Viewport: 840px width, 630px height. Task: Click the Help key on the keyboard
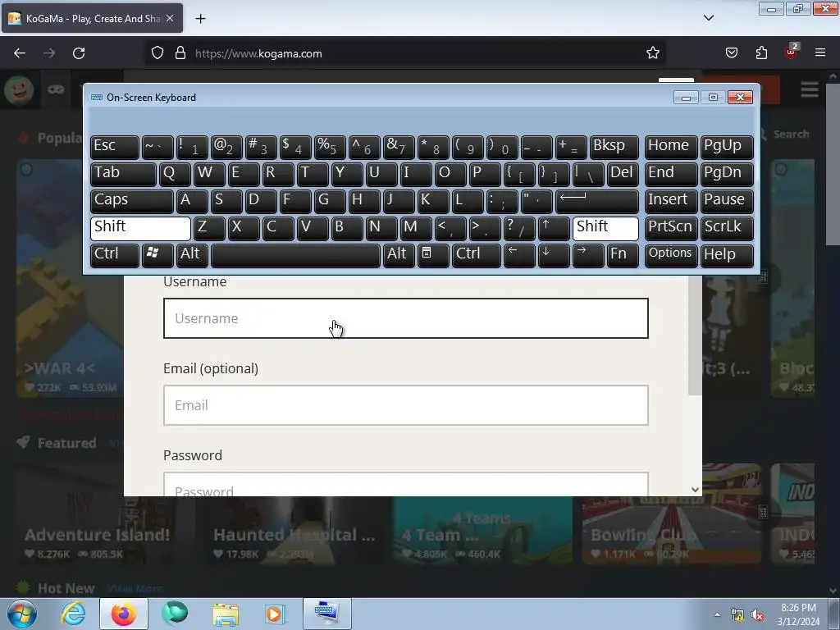(x=727, y=254)
